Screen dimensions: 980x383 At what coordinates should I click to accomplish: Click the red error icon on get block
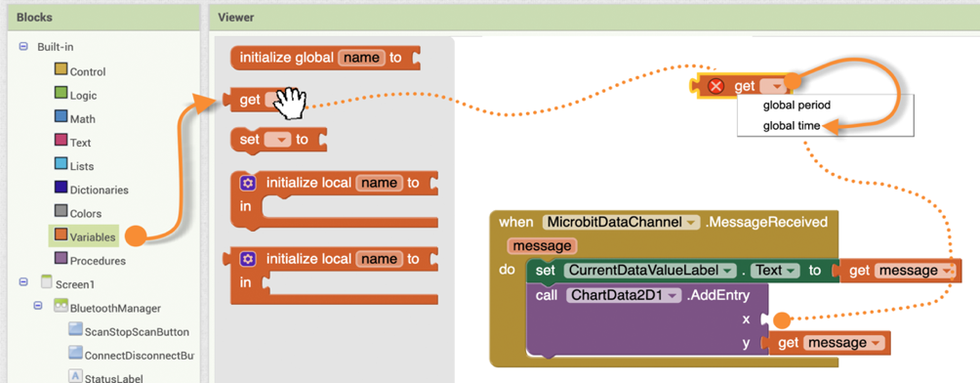tap(716, 86)
